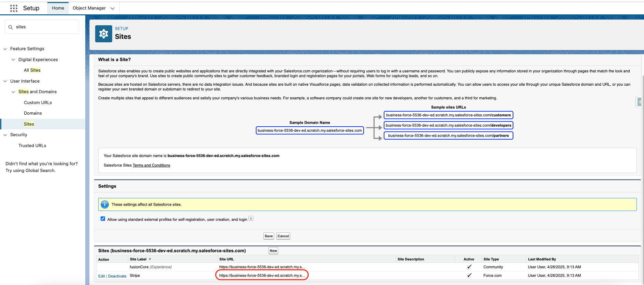
Task: Collapse the Feature Settings section
Action: point(5,49)
